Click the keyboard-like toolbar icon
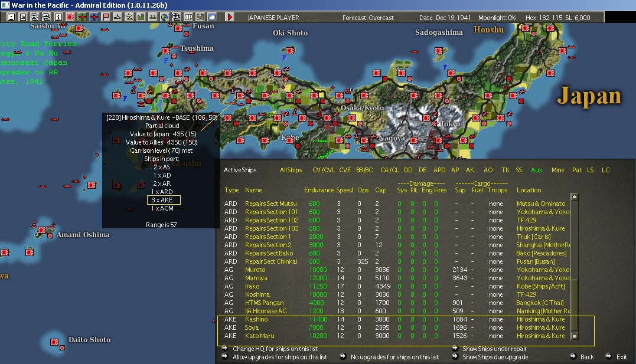Viewport: 636px width, 364px height. point(200,17)
